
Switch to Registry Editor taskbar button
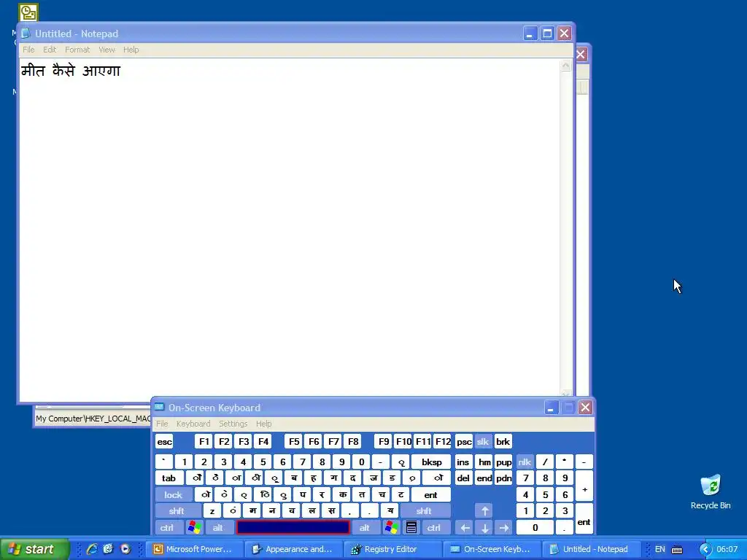(392, 549)
